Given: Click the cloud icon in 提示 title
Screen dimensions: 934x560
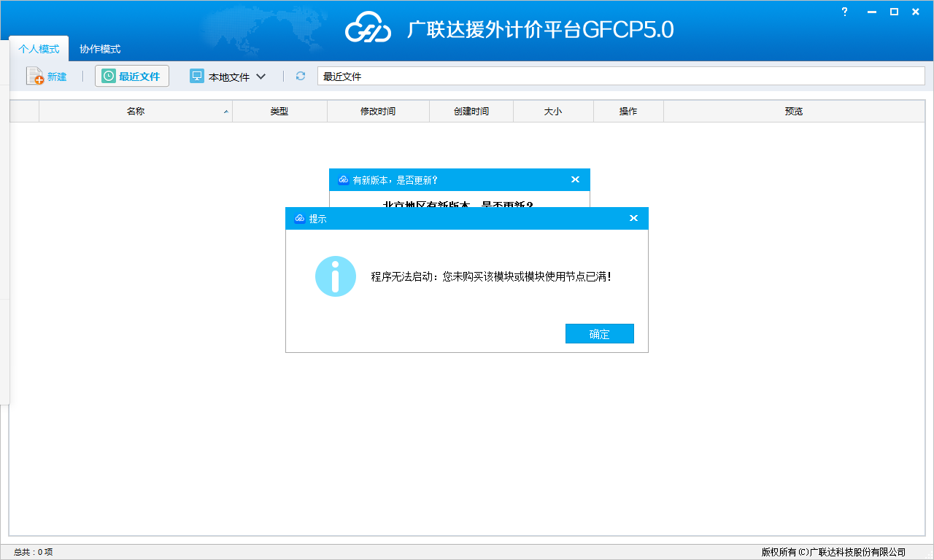Looking at the screenshot, I should click(x=299, y=218).
